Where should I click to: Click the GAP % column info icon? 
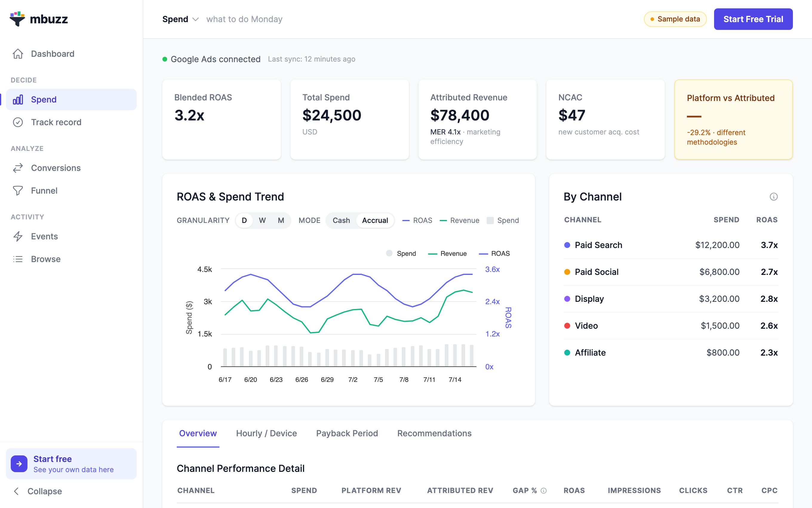(544, 491)
